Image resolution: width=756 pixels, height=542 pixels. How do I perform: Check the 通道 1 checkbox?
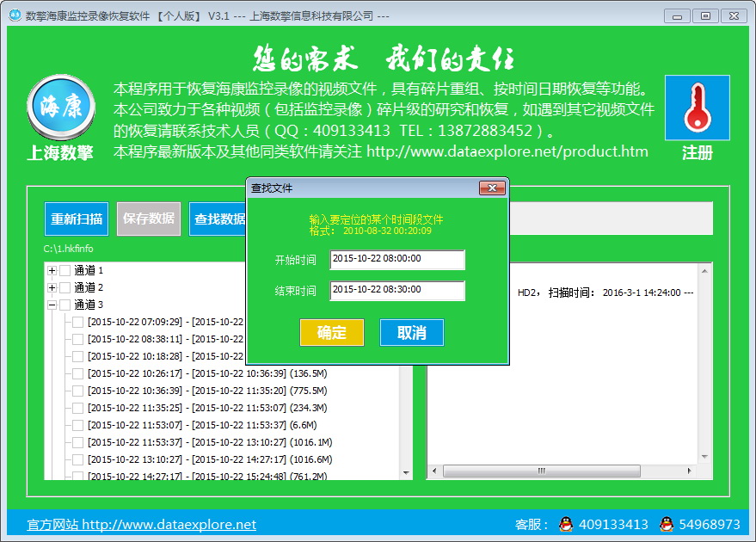pyautogui.click(x=65, y=270)
